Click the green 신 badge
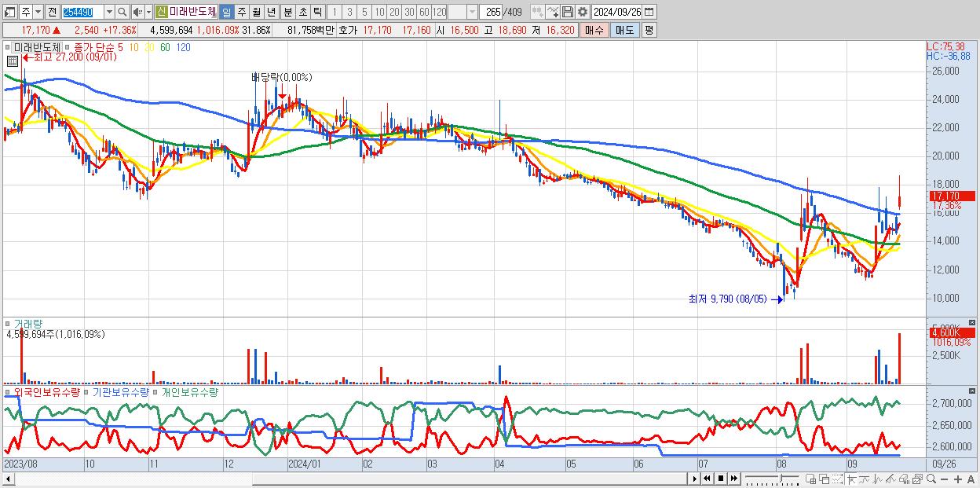 [161, 12]
